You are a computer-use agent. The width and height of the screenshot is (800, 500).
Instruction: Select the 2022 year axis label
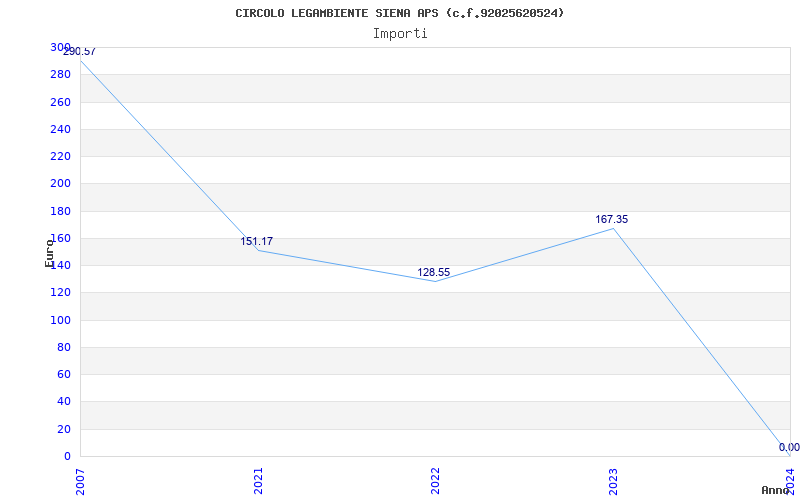pyautogui.click(x=435, y=481)
